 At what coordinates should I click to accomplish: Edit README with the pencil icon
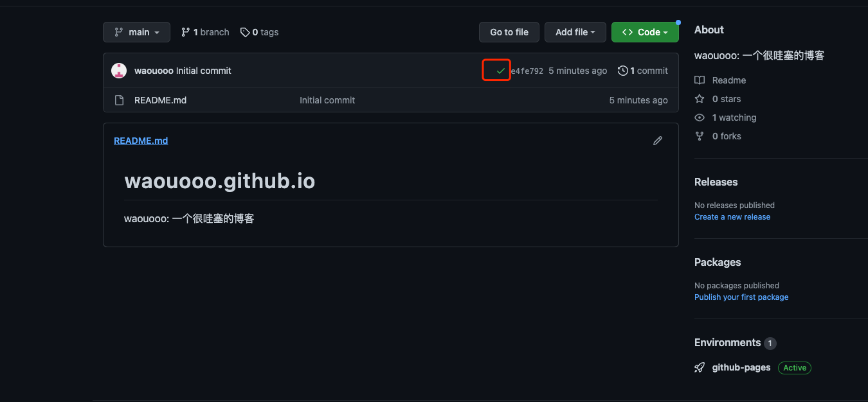pos(658,141)
